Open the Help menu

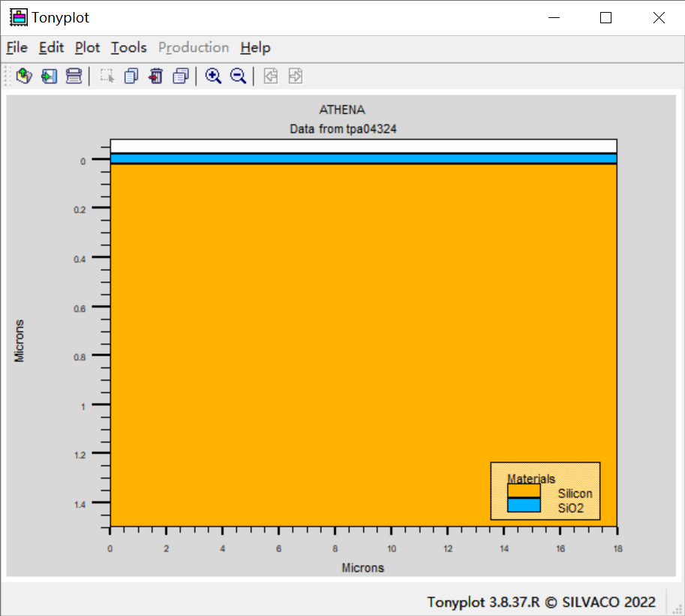(256, 47)
